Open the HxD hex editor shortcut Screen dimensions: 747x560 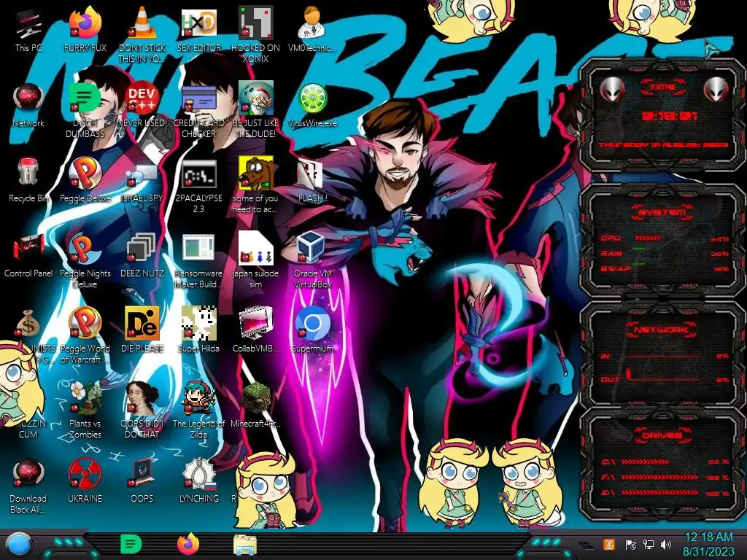coord(199,31)
